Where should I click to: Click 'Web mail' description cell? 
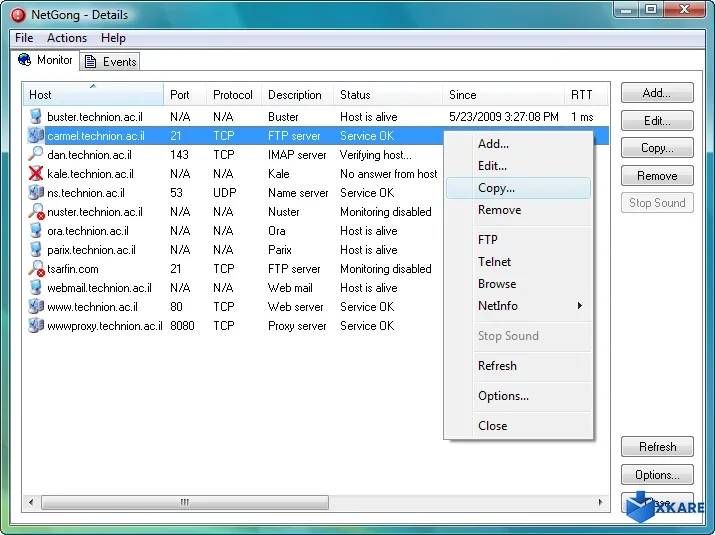[x=290, y=288]
